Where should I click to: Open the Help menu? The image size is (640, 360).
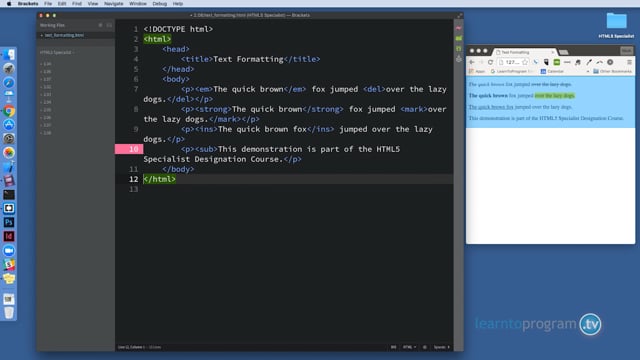(178, 4)
